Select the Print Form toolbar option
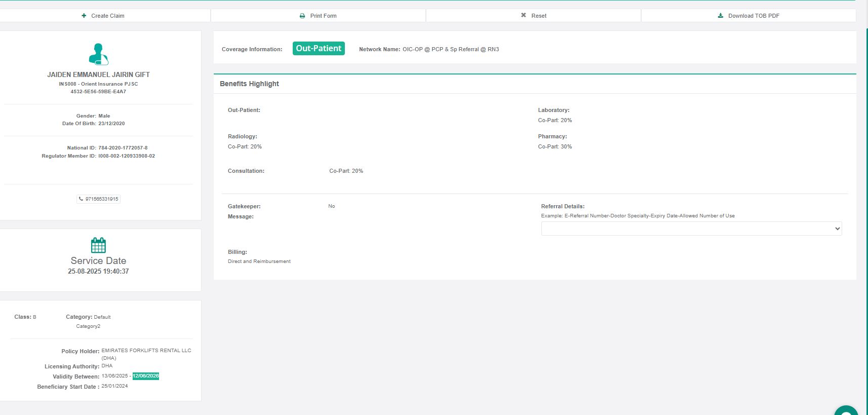Viewport: 868px width, 415px height. point(323,16)
